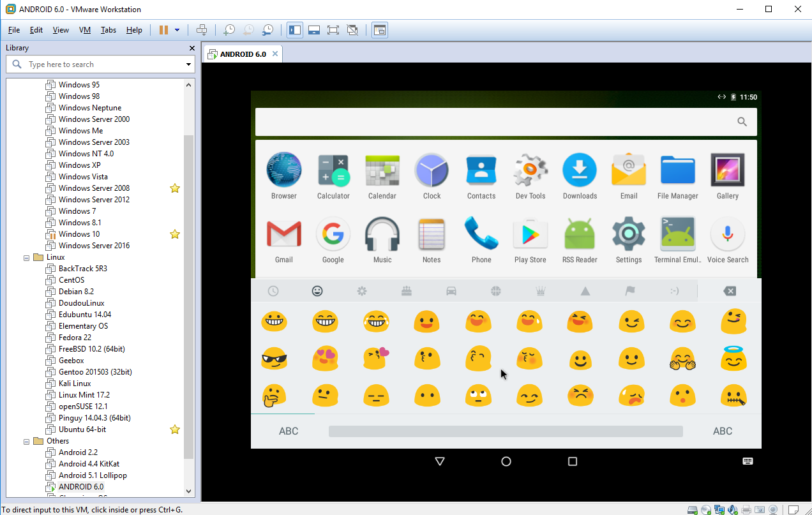
Task: Tap the emoji keyboard space bar
Action: (506, 431)
